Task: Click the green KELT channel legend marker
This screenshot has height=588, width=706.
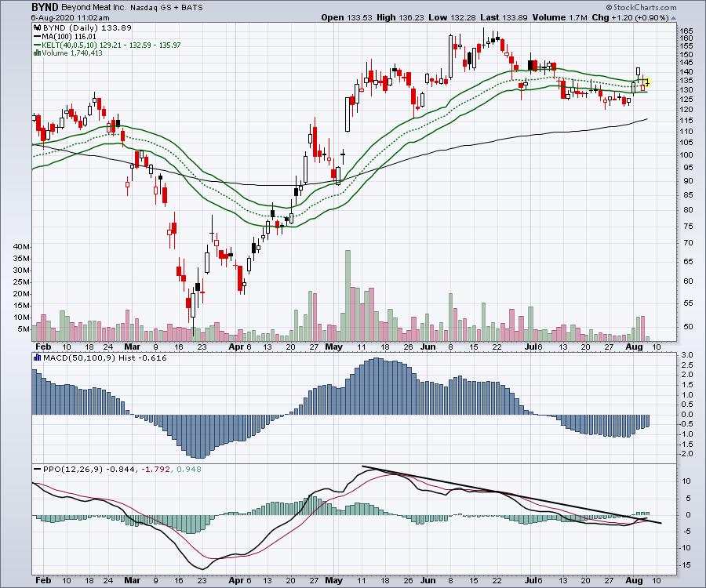Action: click(x=36, y=45)
